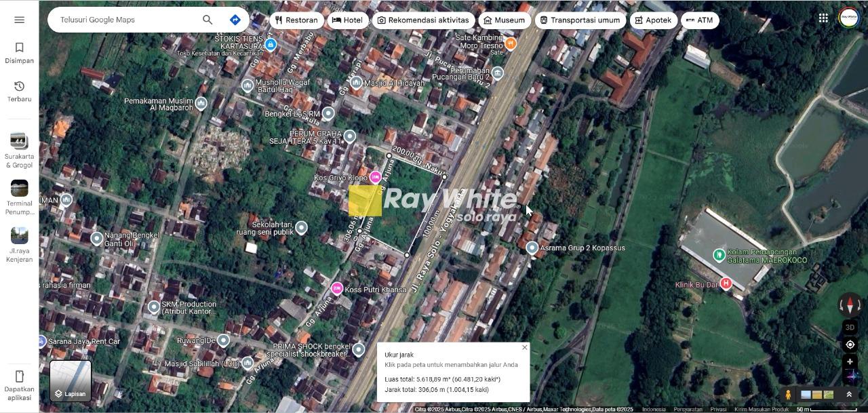868x413 pixels.
Task: Open Street View with the Pegman icon
Action: pos(788,395)
